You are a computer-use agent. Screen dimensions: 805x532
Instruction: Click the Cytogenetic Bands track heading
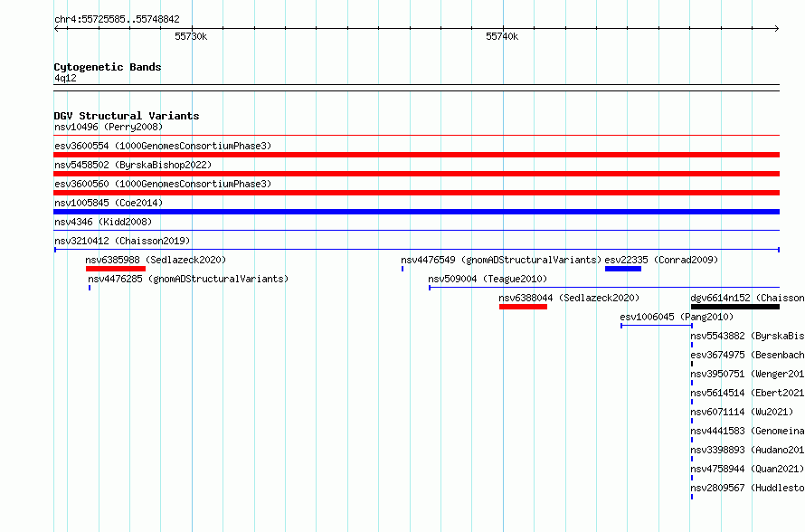[108, 67]
